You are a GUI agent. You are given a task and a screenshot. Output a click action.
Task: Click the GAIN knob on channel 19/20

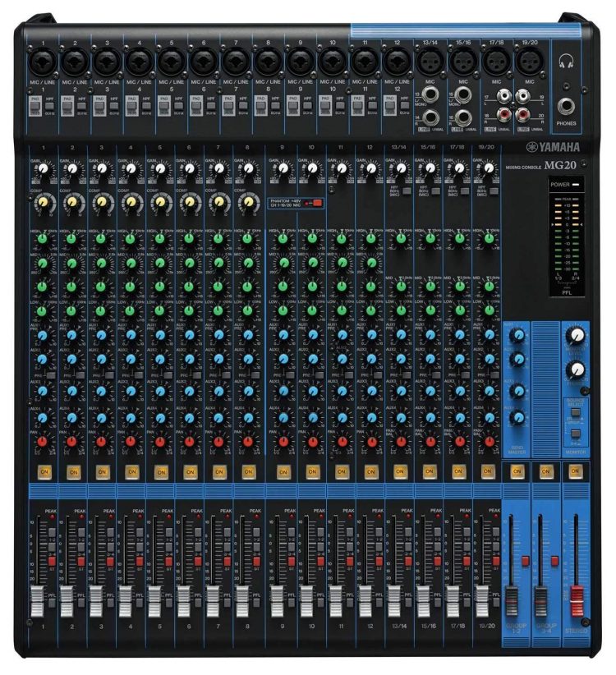tap(488, 169)
